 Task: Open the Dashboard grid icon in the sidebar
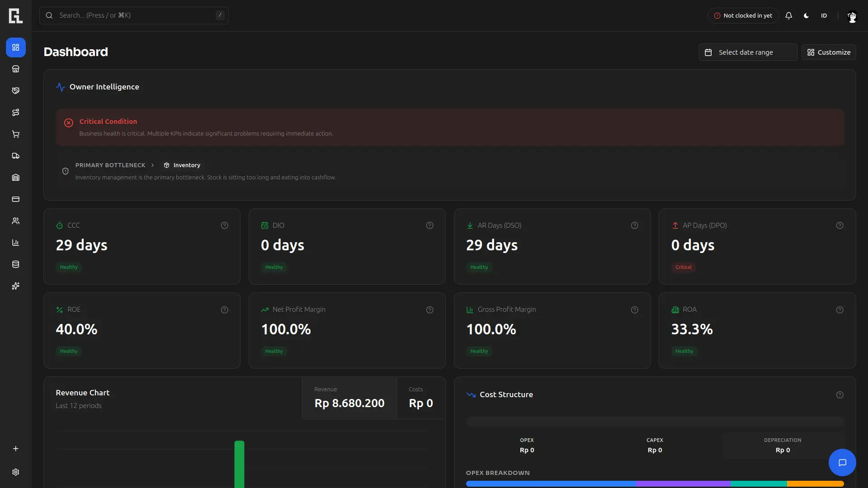coord(16,47)
